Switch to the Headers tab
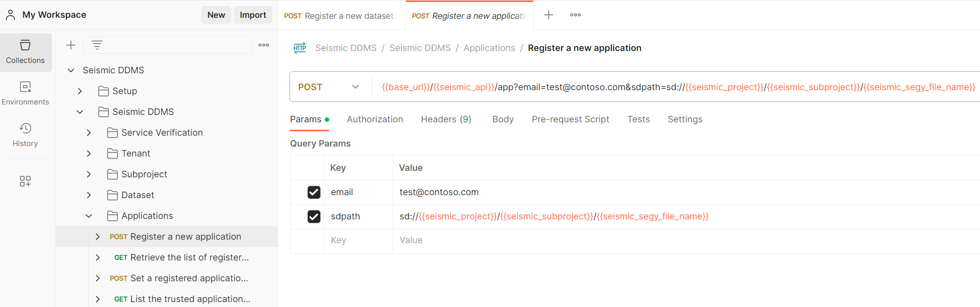The height and width of the screenshot is (307, 980). (x=446, y=119)
